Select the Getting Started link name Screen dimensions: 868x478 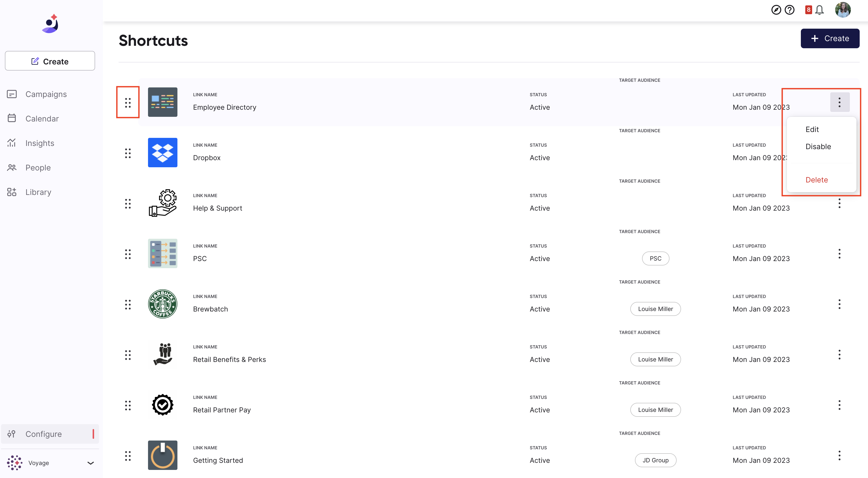(x=218, y=461)
